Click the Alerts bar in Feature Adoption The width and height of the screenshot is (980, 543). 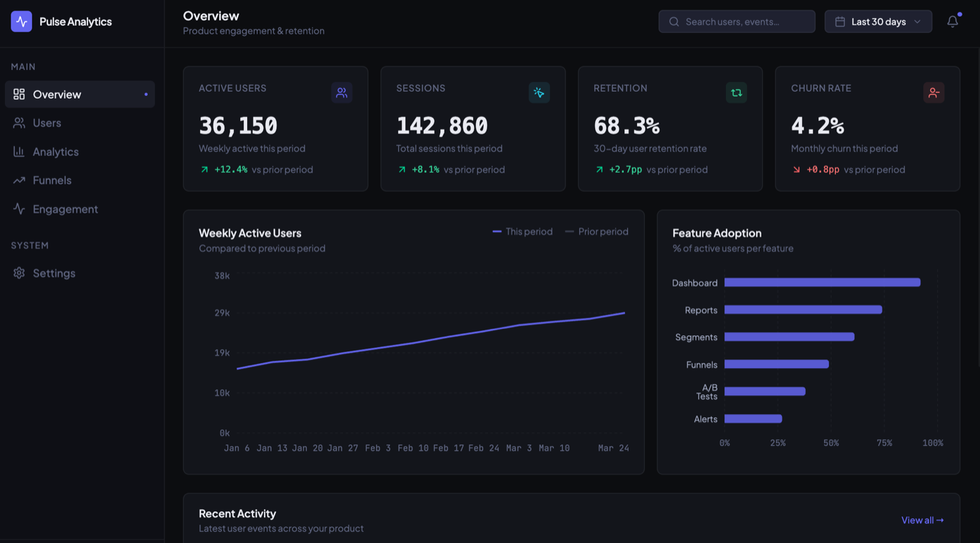[x=753, y=418]
